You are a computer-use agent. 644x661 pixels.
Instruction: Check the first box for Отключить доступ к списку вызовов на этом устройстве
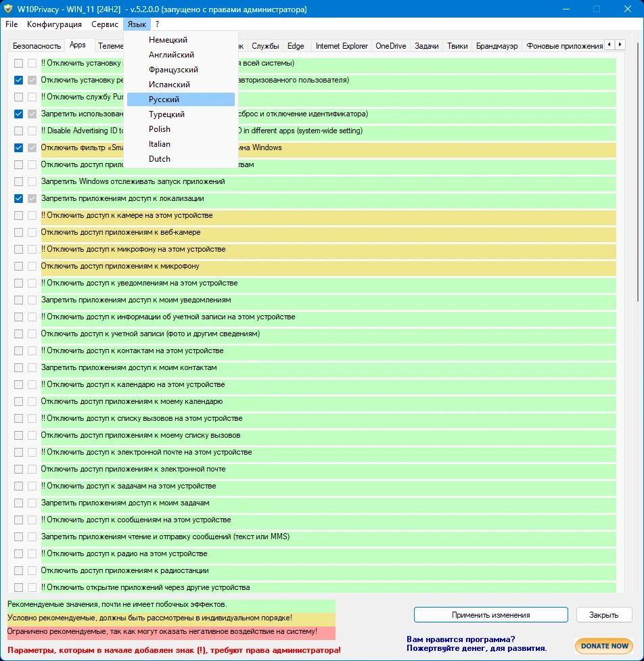coord(18,418)
